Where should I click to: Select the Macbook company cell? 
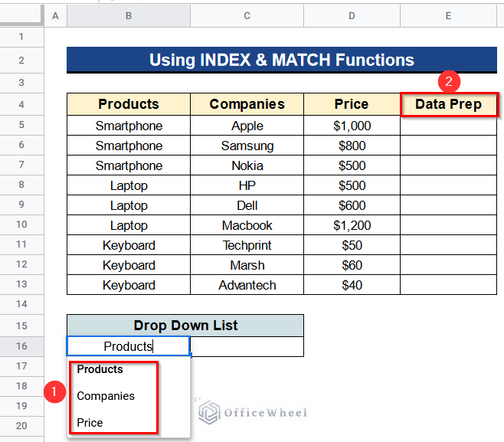click(247, 225)
